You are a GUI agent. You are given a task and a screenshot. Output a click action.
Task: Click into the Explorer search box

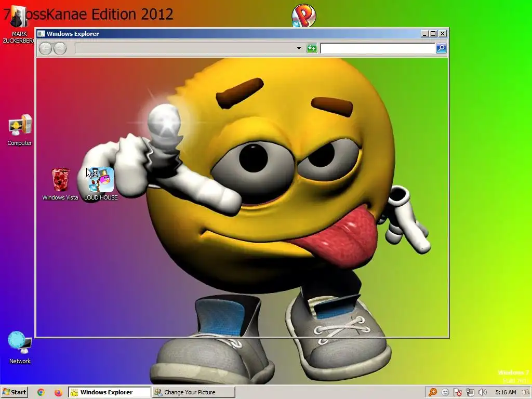click(x=378, y=48)
